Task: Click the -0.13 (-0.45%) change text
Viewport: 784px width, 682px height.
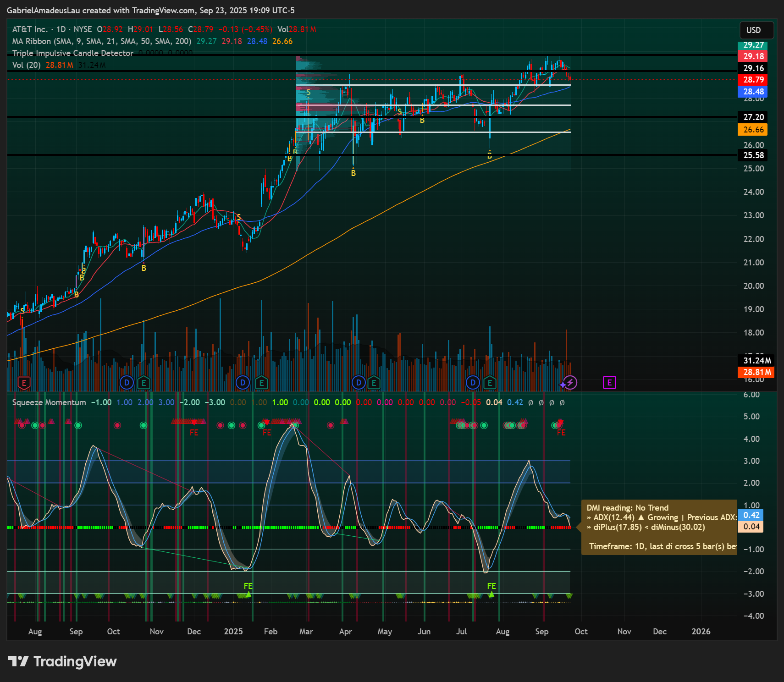Action: point(245,29)
